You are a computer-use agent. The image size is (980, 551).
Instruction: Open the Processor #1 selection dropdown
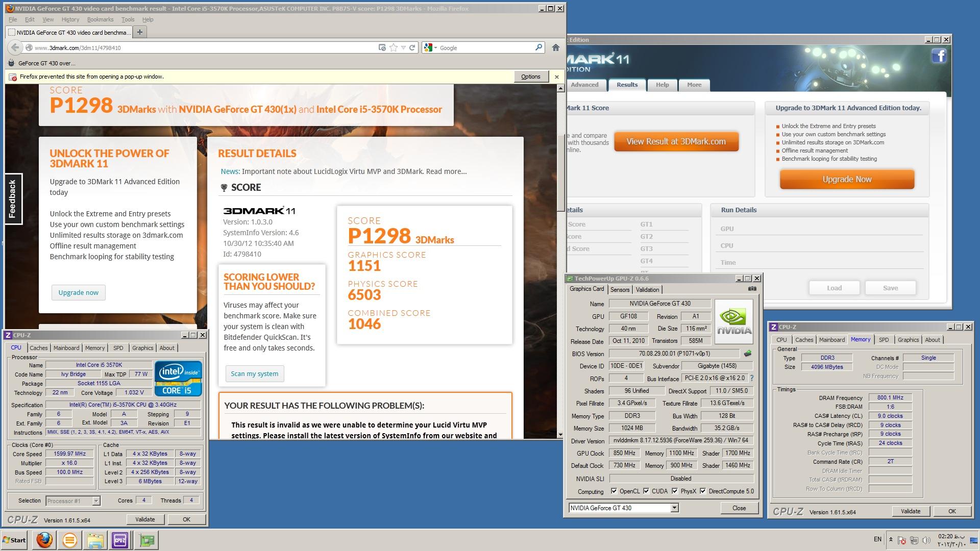(95, 501)
